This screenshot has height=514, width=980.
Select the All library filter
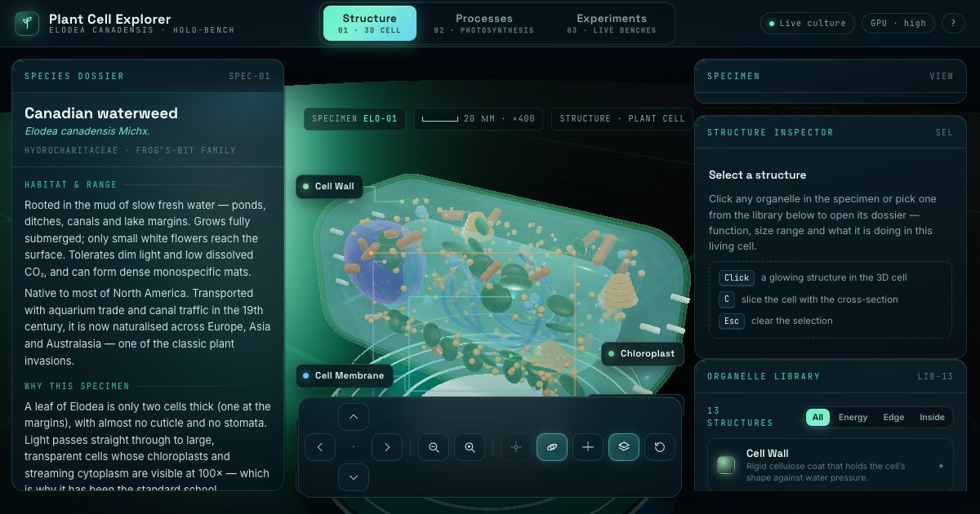pyautogui.click(x=817, y=417)
